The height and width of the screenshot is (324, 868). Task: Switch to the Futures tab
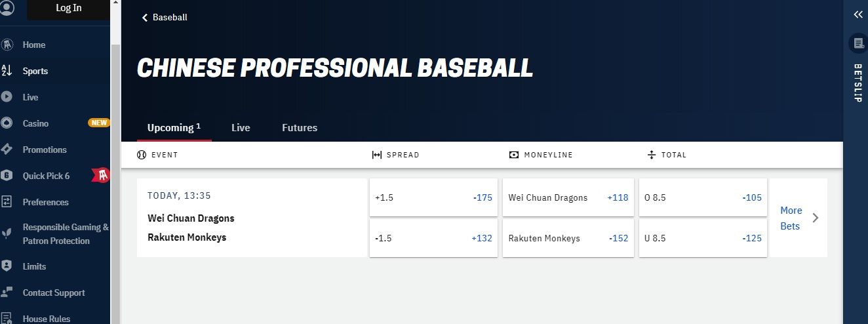(x=300, y=128)
